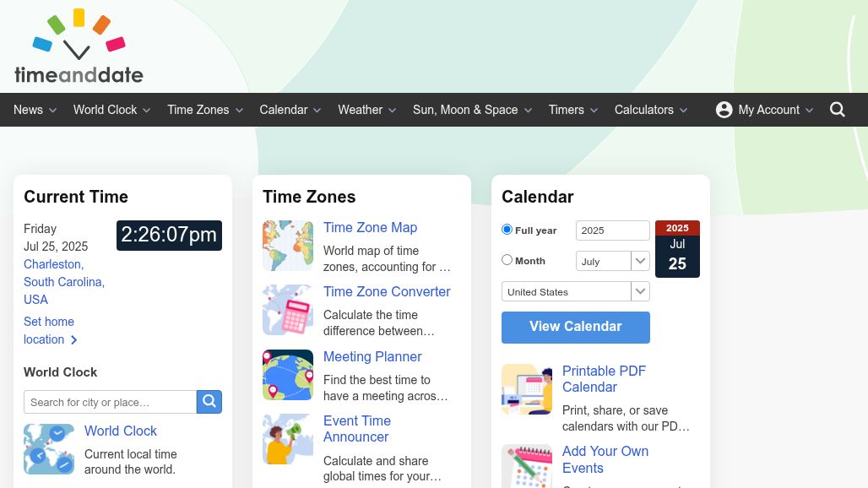Open the Time Zone Map thumbnail
The image size is (868, 488).
click(288, 246)
